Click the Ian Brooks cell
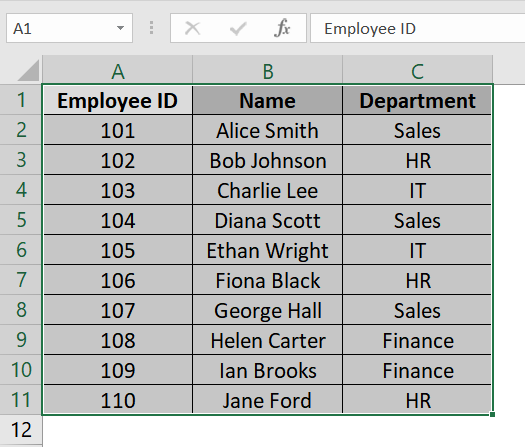This screenshot has width=525, height=447. tap(268, 370)
